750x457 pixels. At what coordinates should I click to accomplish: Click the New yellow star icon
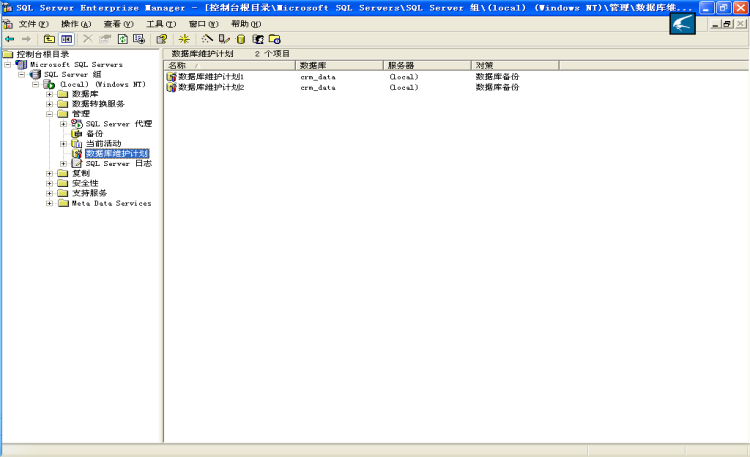(x=184, y=39)
